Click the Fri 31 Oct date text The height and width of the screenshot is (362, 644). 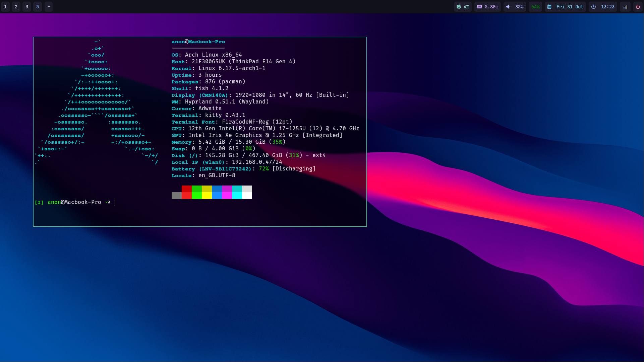tap(570, 7)
